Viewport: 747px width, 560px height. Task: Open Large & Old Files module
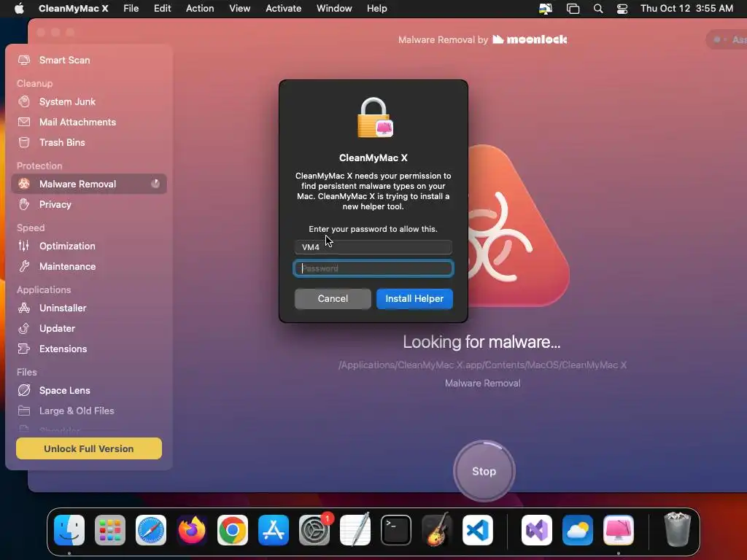pyautogui.click(x=88, y=411)
